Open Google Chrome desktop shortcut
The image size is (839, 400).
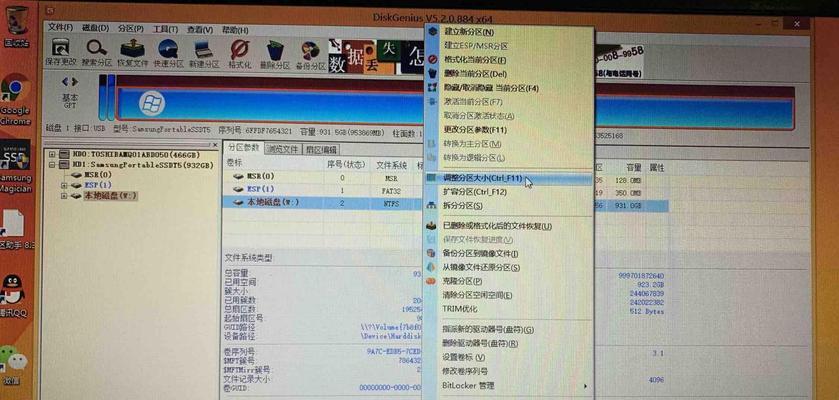coord(15,100)
